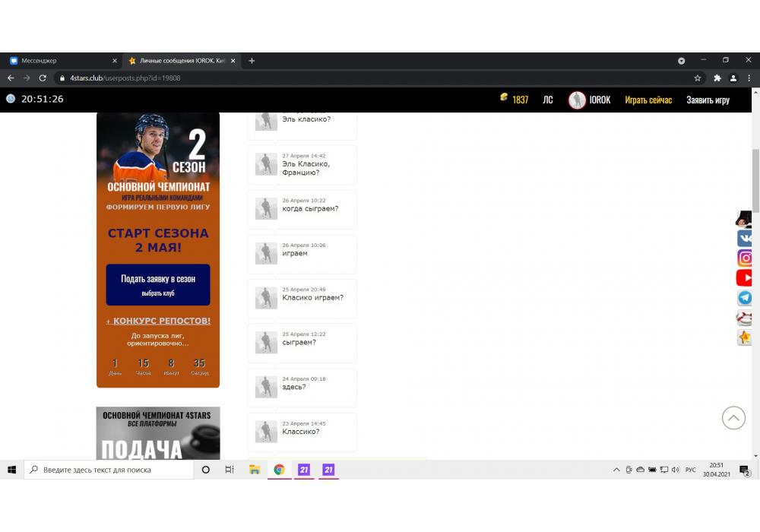Open the Конкурс репостов link

point(158,321)
